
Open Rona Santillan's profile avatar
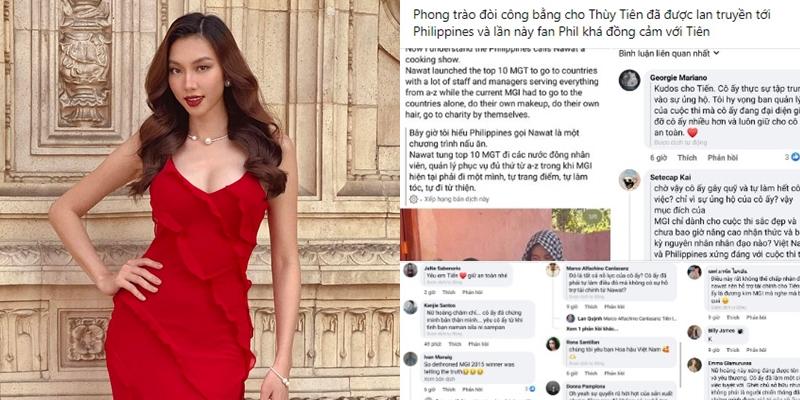point(553,344)
